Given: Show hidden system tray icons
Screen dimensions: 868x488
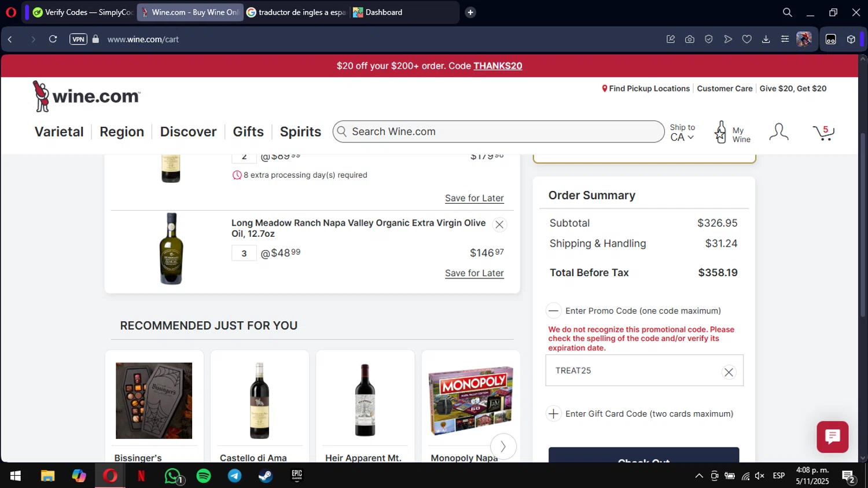Looking at the screenshot, I should tap(699, 476).
